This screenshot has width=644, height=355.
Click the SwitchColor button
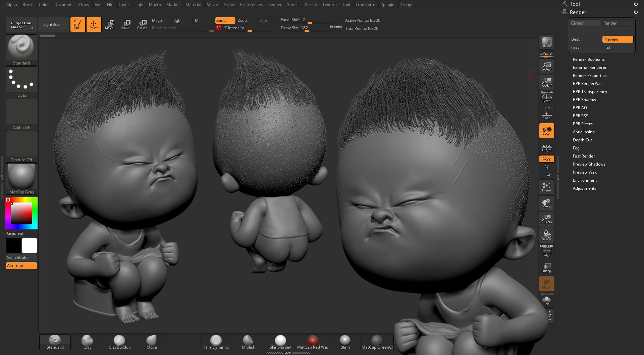(21, 258)
